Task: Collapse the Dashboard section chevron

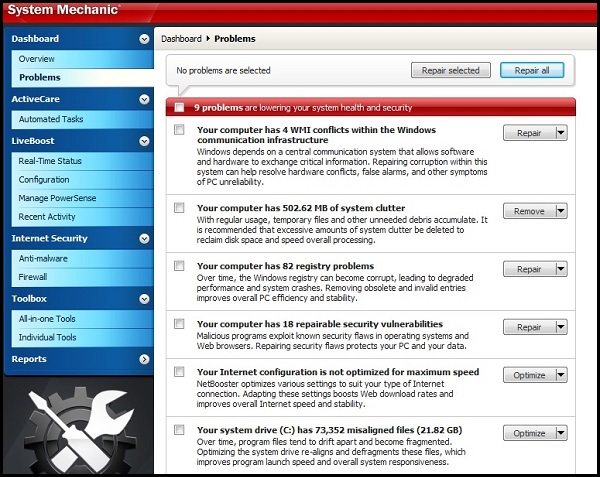Action: (144, 39)
